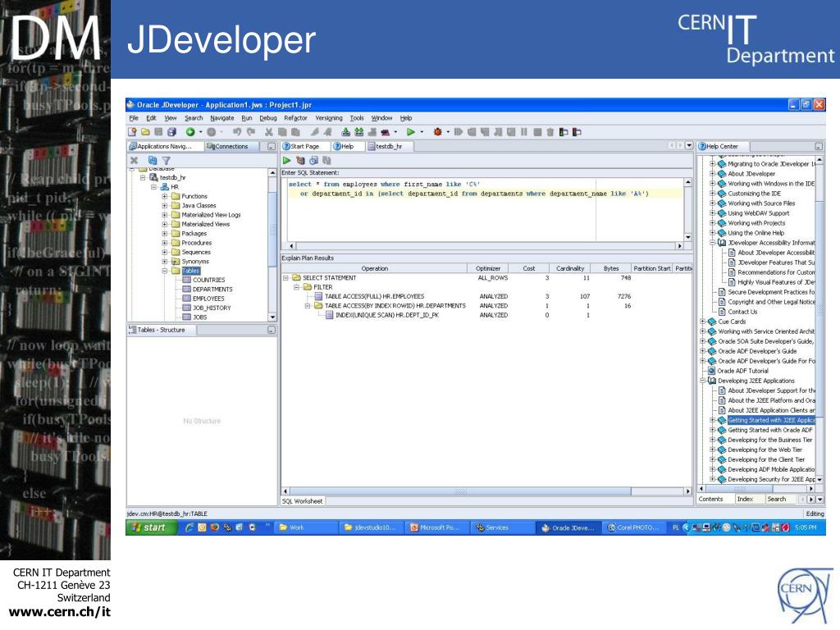
Task: Click the Make project toolbar icon
Action: pos(345,132)
